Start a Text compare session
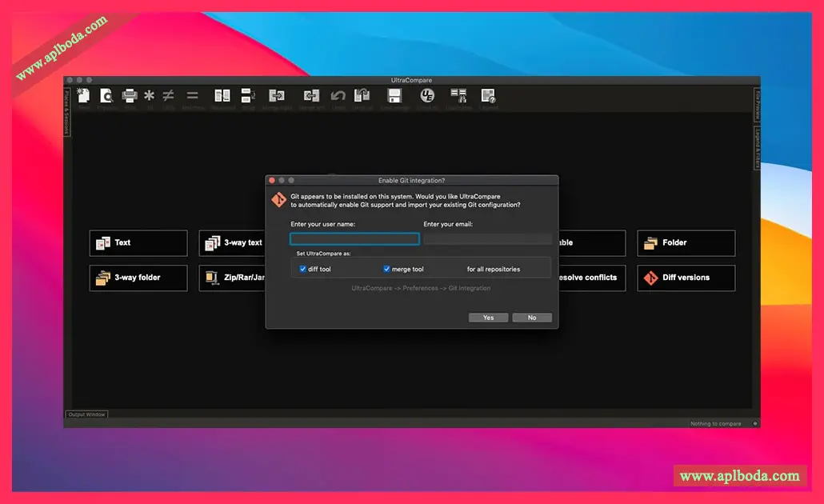The width and height of the screenshot is (824, 504). click(138, 243)
